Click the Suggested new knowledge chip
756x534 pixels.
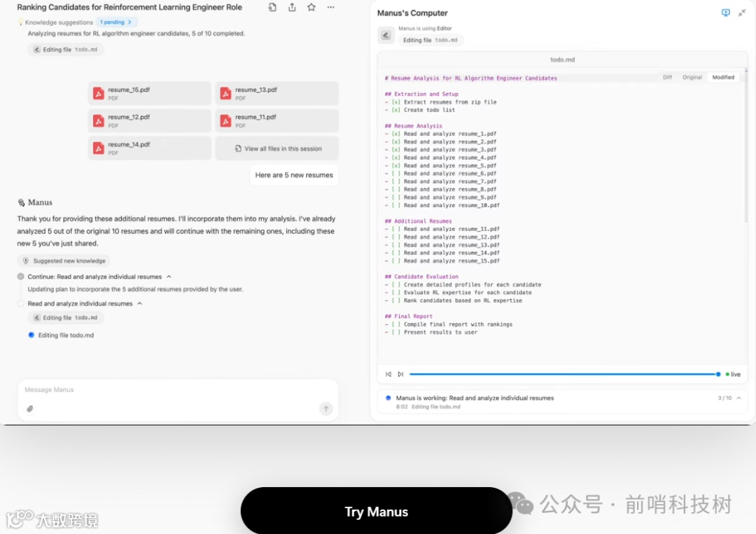tap(64, 261)
